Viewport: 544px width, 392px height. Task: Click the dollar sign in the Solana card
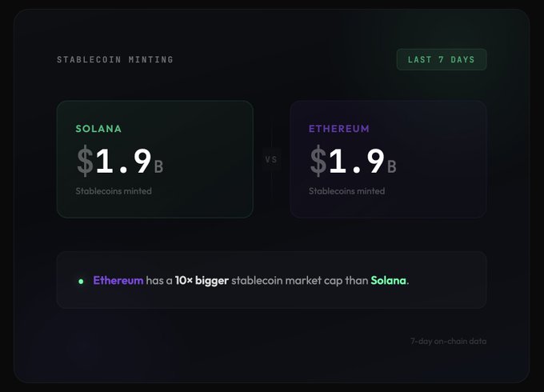pyautogui.click(x=85, y=162)
